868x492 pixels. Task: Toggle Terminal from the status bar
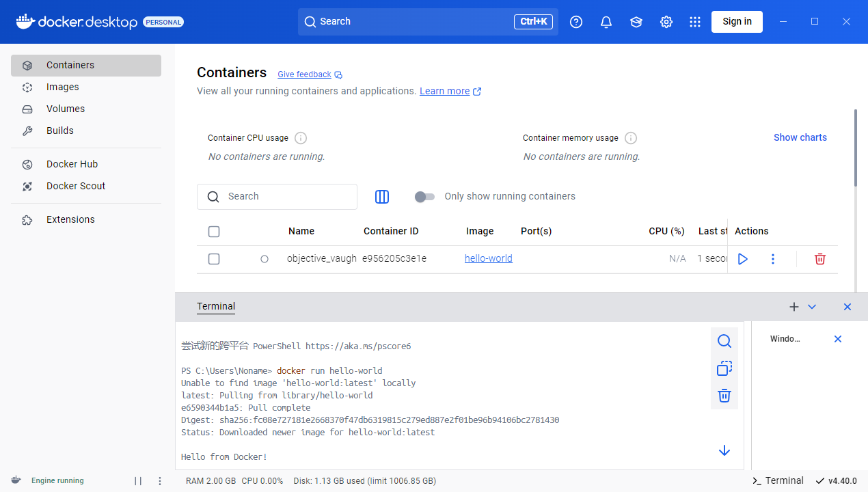[x=778, y=481]
